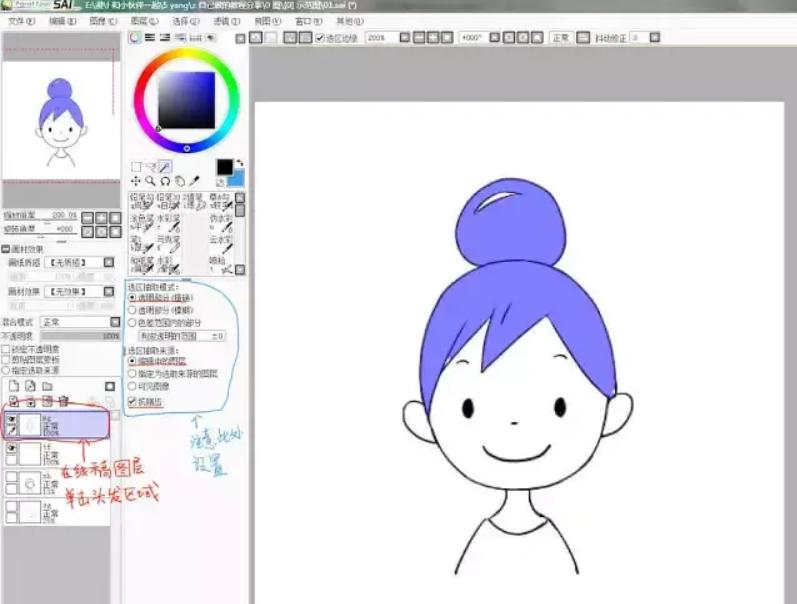The height and width of the screenshot is (604, 797).
Task: Pick the Rotate view tool
Action: (x=165, y=181)
